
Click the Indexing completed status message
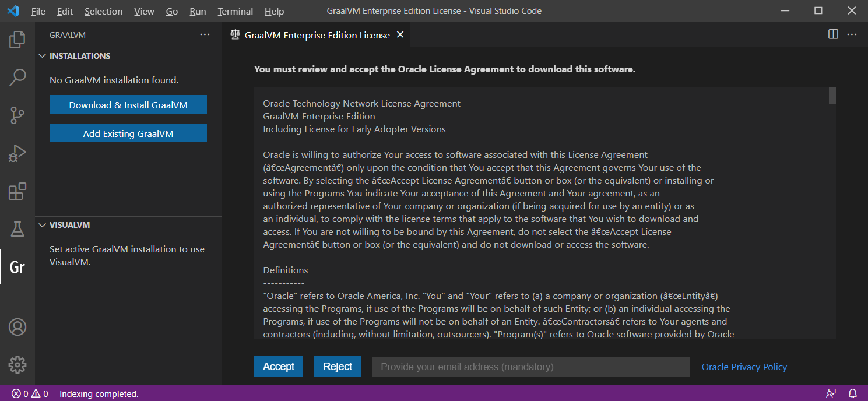point(99,394)
